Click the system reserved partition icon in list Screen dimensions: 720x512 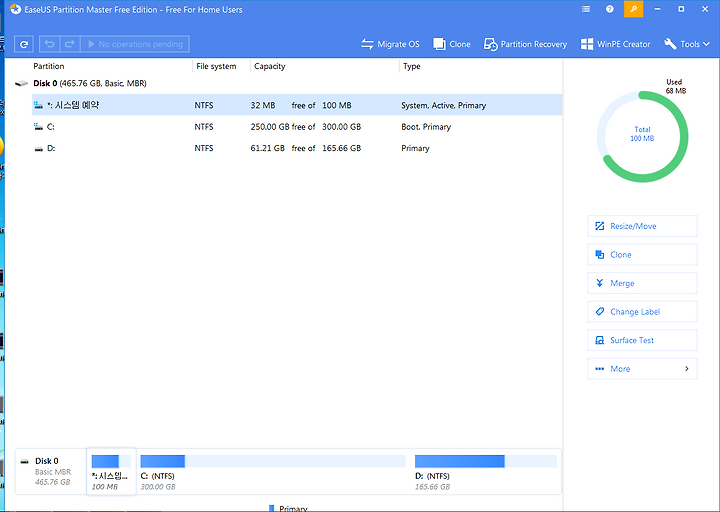pos(39,105)
